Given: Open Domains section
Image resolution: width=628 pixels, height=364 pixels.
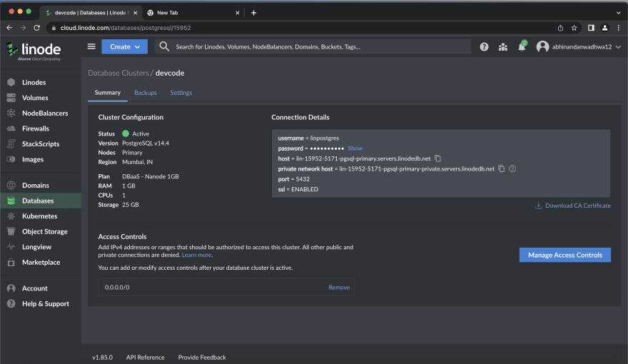Looking at the screenshot, I should (x=36, y=186).
